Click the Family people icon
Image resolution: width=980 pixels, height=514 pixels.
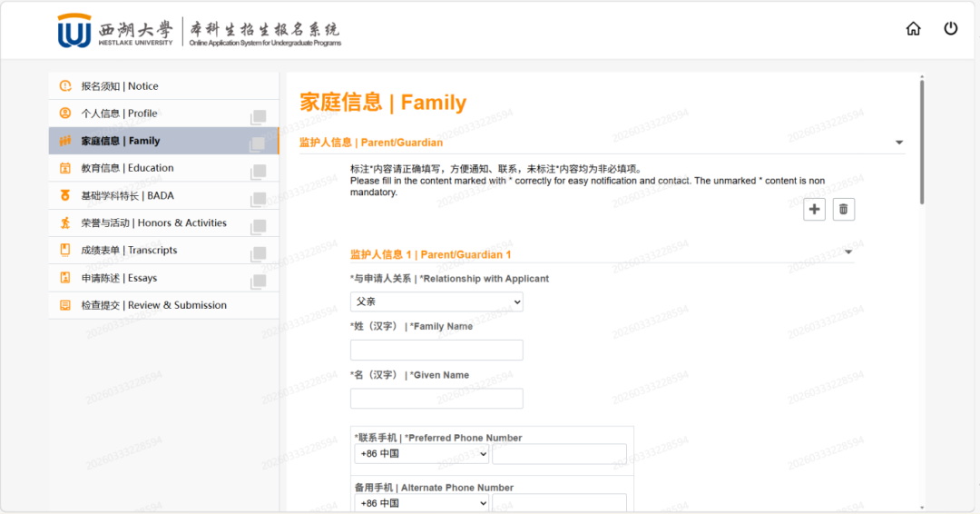pyautogui.click(x=65, y=141)
